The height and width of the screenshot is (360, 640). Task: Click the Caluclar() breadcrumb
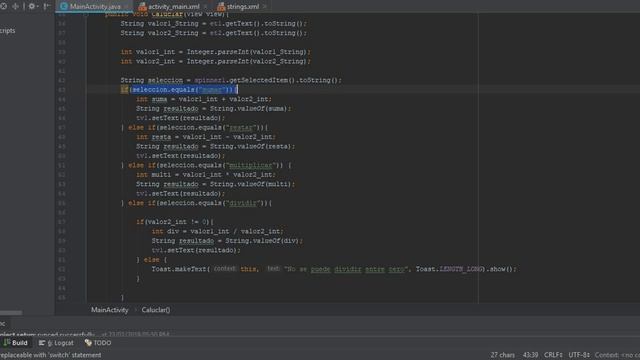(x=156, y=310)
